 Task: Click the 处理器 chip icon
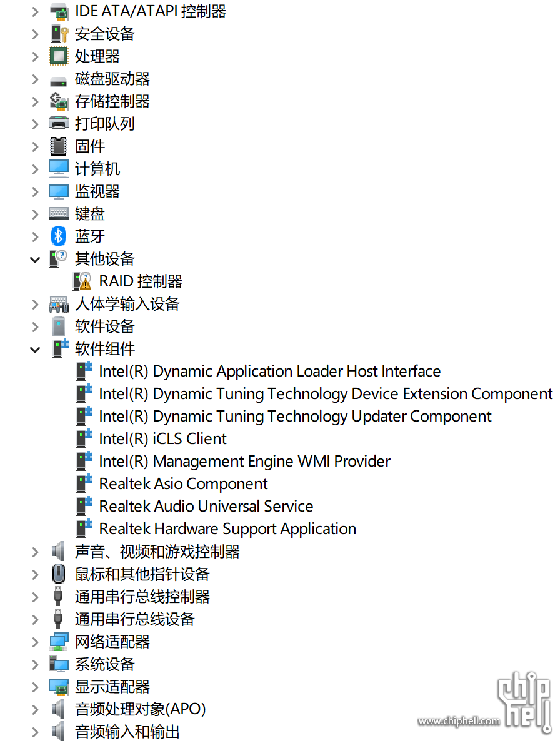pyautogui.click(x=59, y=56)
